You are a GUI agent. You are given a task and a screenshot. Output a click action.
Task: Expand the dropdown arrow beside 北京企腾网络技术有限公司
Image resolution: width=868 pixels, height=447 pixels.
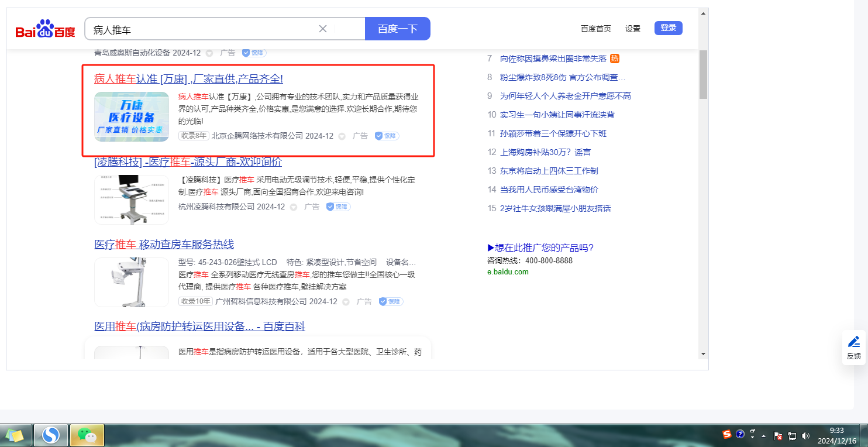pyautogui.click(x=342, y=136)
